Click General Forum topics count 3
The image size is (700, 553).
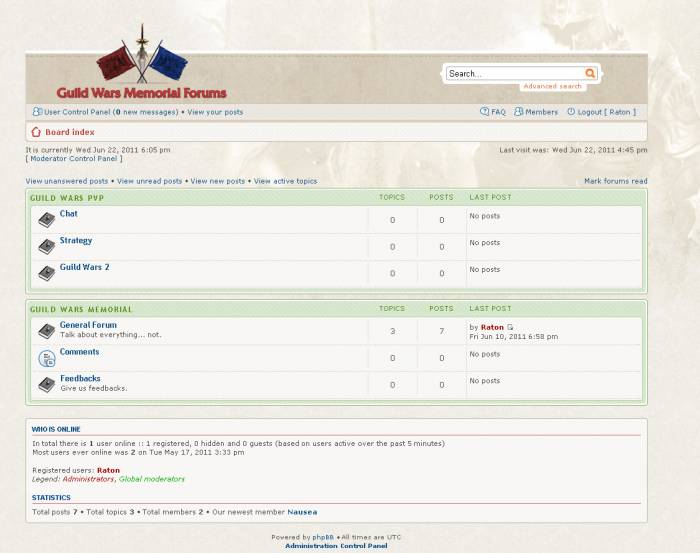[x=392, y=331]
